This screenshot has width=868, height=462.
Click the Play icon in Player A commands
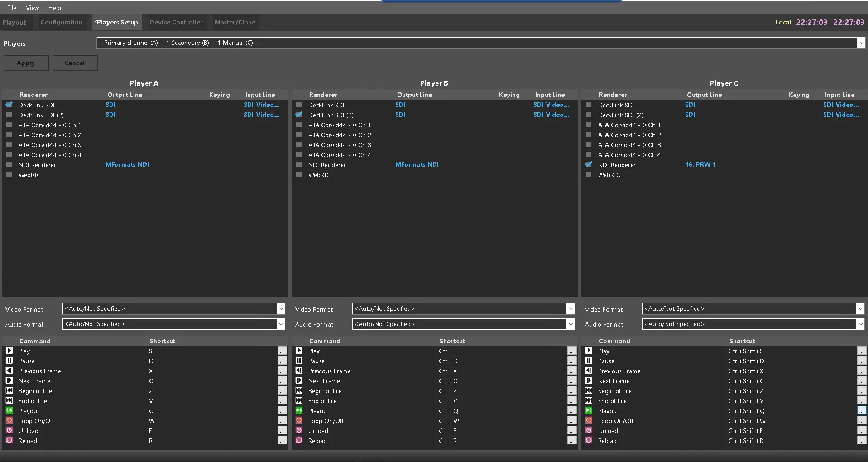[x=9, y=351]
